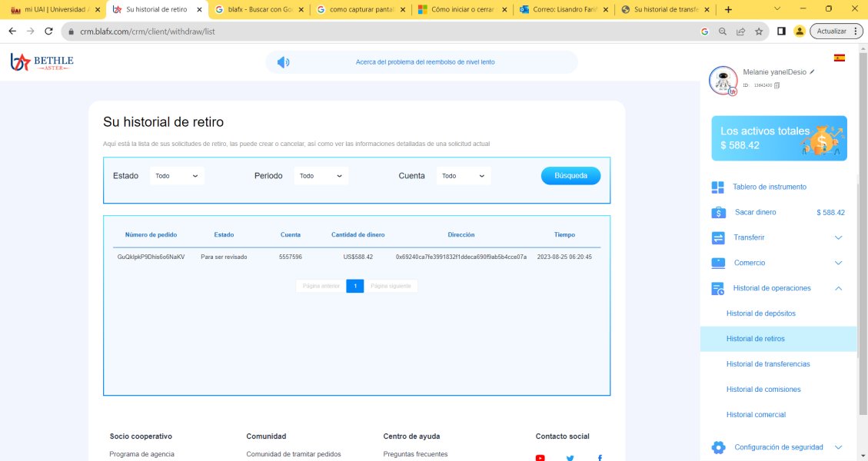The height and width of the screenshot is (461, 868).
Task: Click the speaker announcement icon
Action: tap(283, 62)
